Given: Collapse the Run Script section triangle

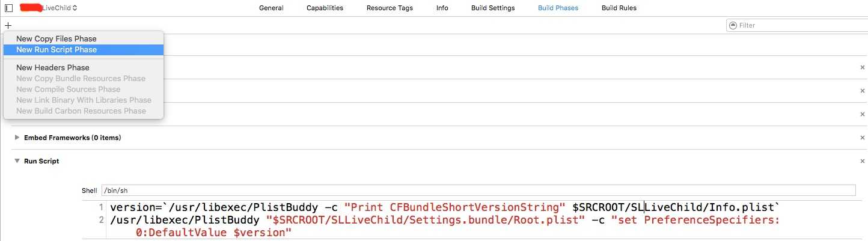Looking at the screenshot, I should [16, 161].
